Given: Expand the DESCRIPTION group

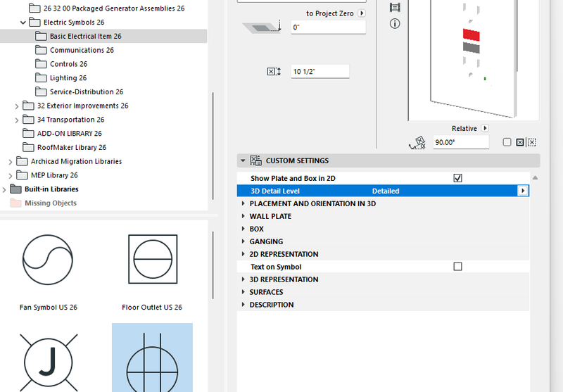Looking at the screenshot, I should tap(243, 305).
